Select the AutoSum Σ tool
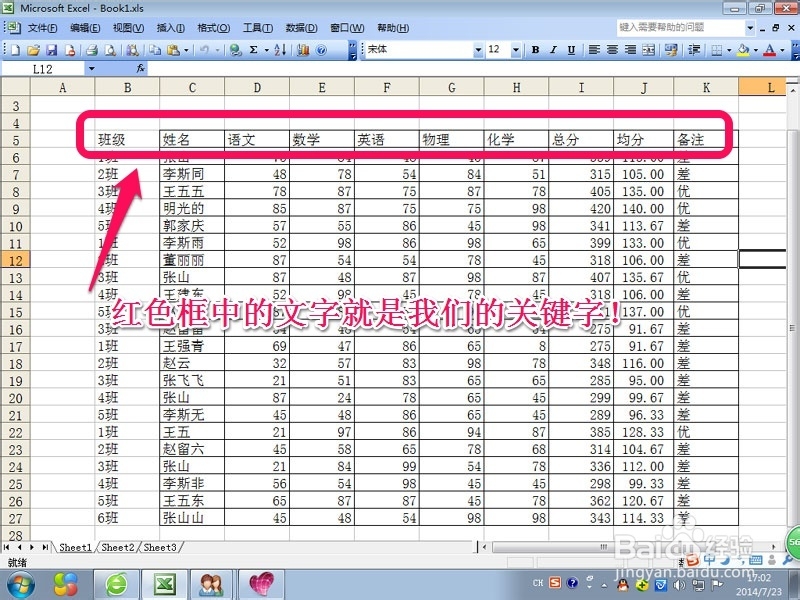Screen dimensions: 800x600 (x=252, y=49)
